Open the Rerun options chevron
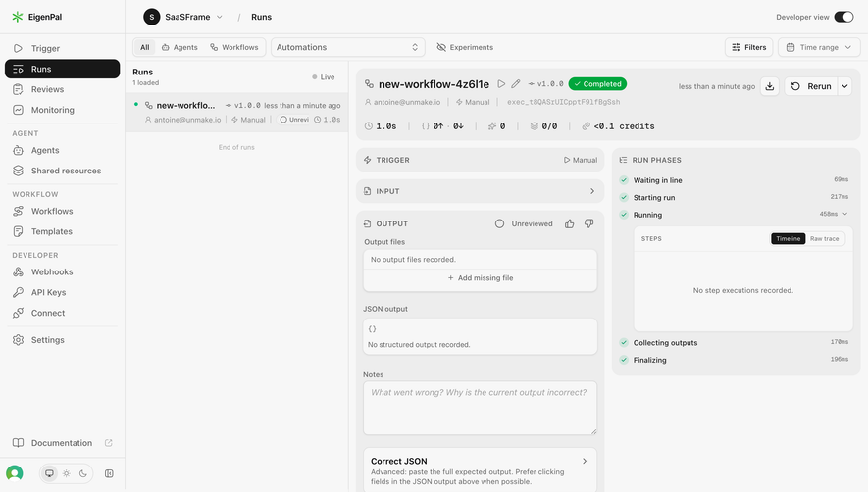The width and height of the screenshot is (868, 492). click(844, 86)
